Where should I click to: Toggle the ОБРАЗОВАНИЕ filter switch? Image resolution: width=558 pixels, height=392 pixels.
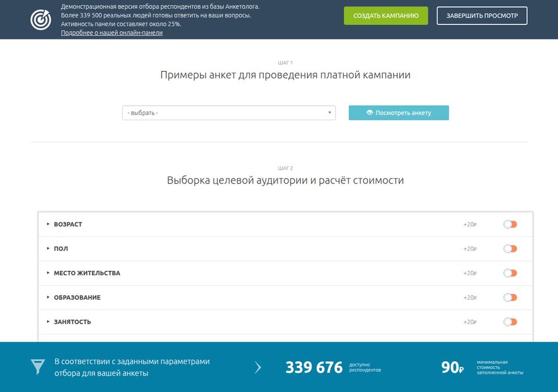click(510, 297)
